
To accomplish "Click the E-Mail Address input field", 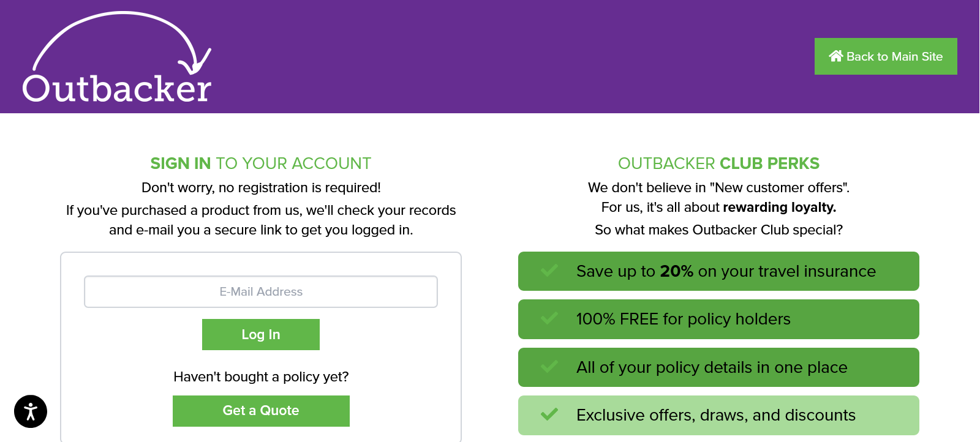I will click(x=261, y=291).
